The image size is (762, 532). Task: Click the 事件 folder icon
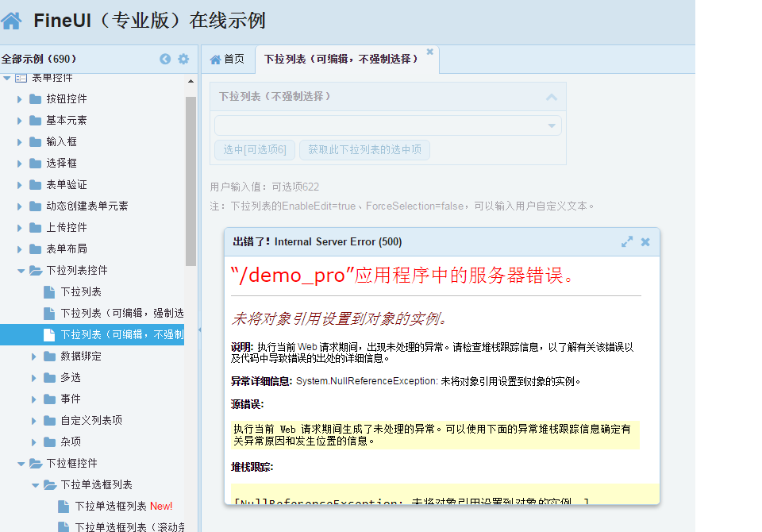49,399
